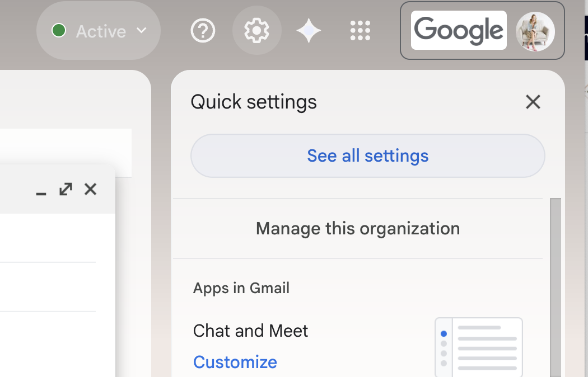
Task: Click Customize under Chat and Meet
Action: point(235,362)
